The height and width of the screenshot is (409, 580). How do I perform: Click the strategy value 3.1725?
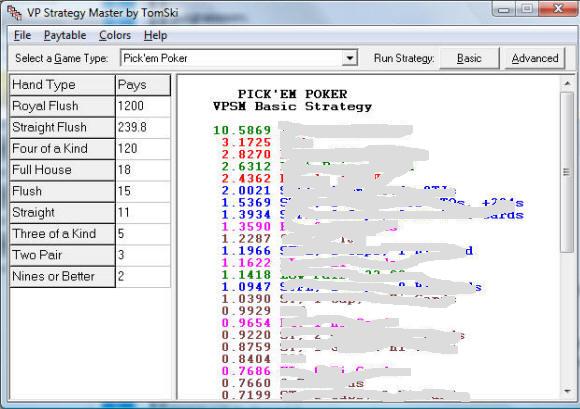click(246, 142)
